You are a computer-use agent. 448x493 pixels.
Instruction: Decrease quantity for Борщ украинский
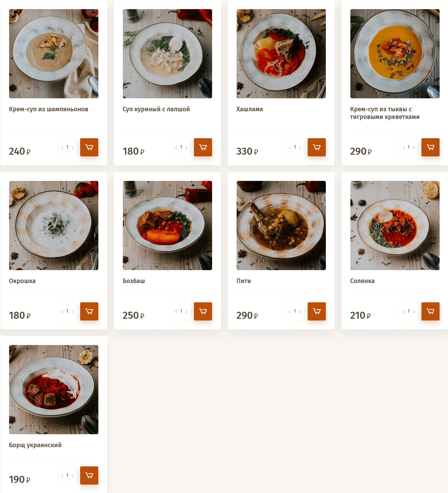point(62,476)
